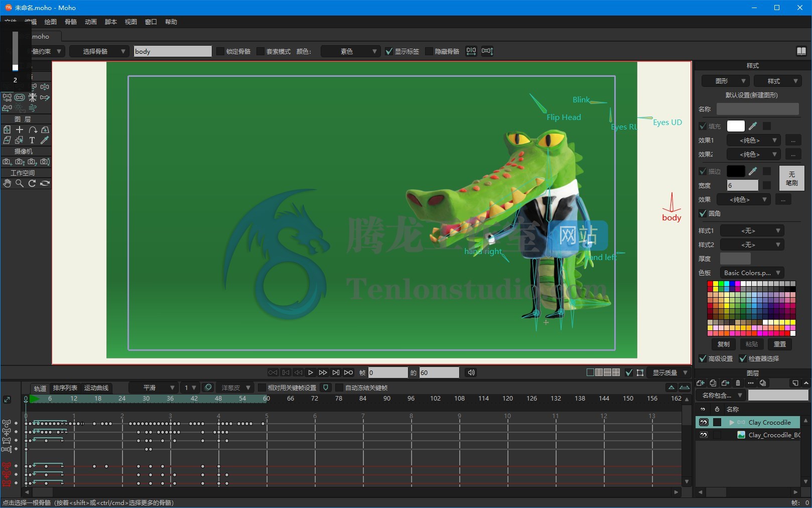Screen dimensions: 812x508
Task: Enable 相对用关键帧设置 checkbox
Action: coord(262,388)
